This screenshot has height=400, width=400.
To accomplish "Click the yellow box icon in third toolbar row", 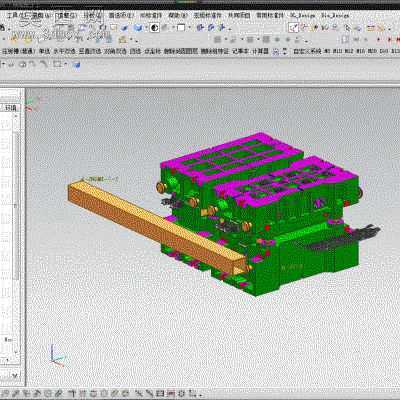I will 123,40.
